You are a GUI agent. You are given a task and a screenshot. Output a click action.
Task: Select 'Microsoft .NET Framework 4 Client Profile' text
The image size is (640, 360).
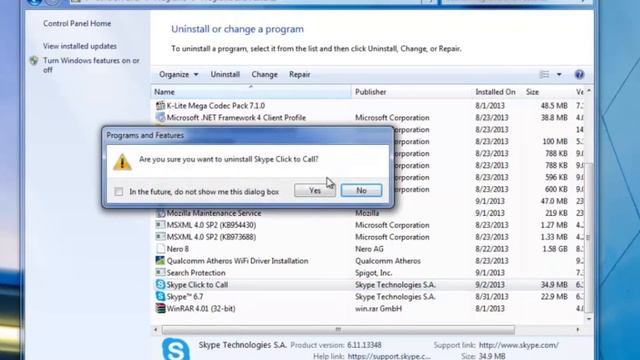(x=236, y=118)
